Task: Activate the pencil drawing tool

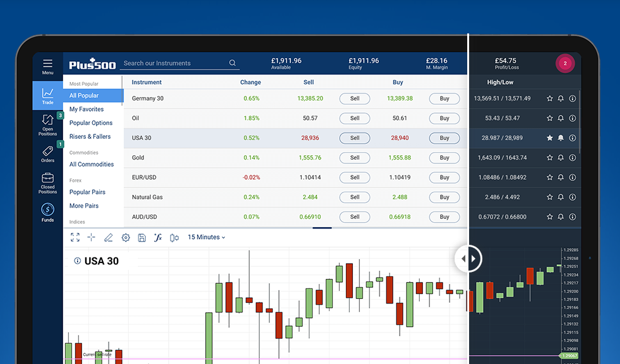Action: point(108,237)
